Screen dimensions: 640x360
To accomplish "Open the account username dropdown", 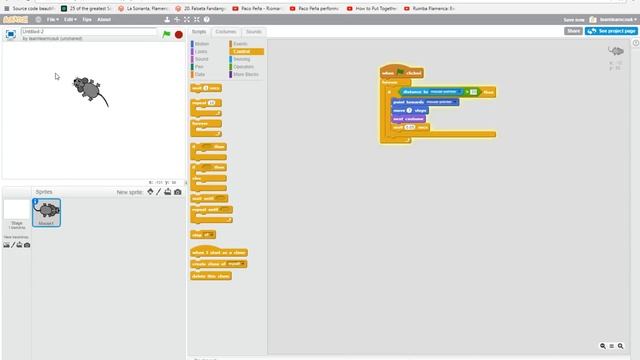I will pyautogui.click(x=618, y=20).
